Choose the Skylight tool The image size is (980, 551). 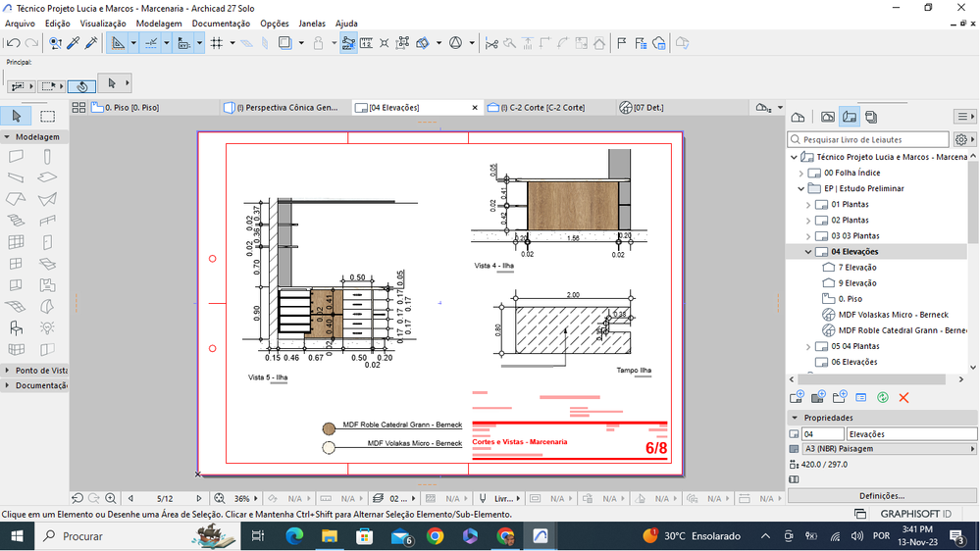coord(47,264)
